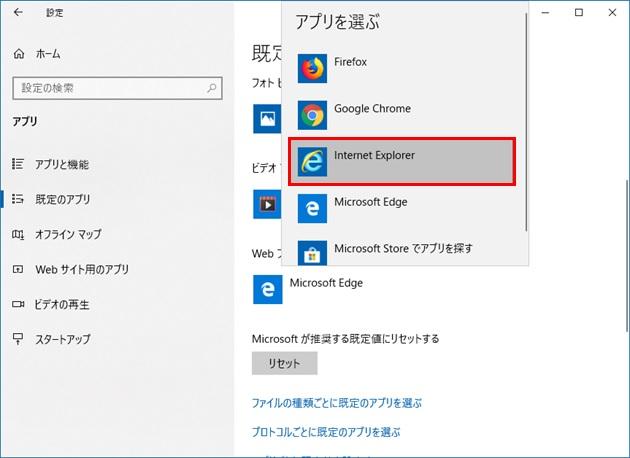
Task: Select 既定のアプリ in sidebar
Action: point(62,199)
